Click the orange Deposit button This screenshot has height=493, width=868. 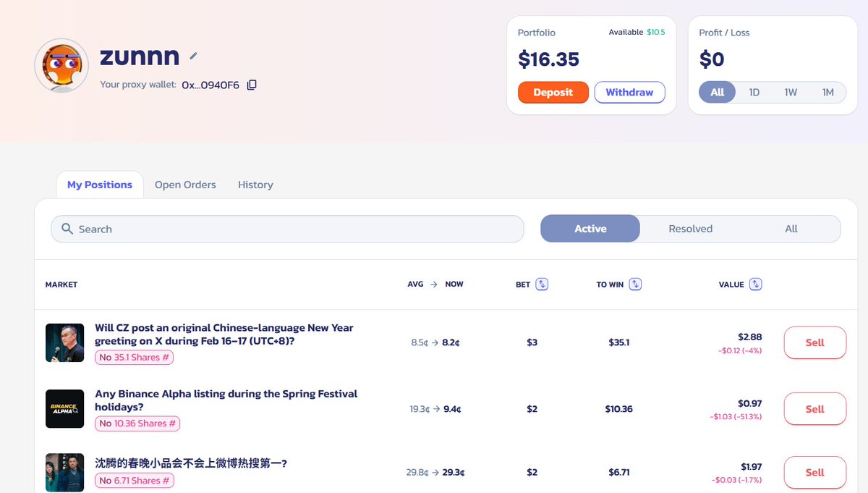553,93
